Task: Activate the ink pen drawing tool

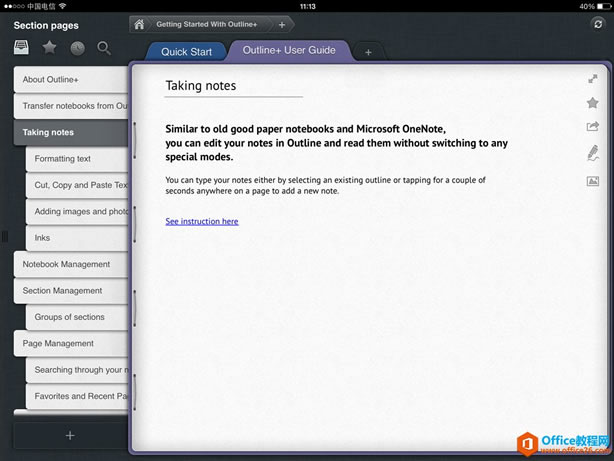Action: [592, 153]
